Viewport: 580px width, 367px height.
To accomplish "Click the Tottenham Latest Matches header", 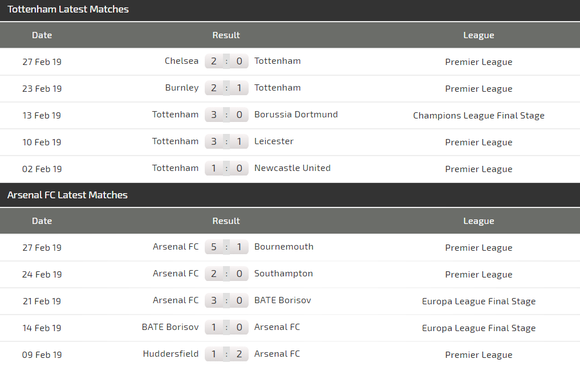I will click(68, 9).
